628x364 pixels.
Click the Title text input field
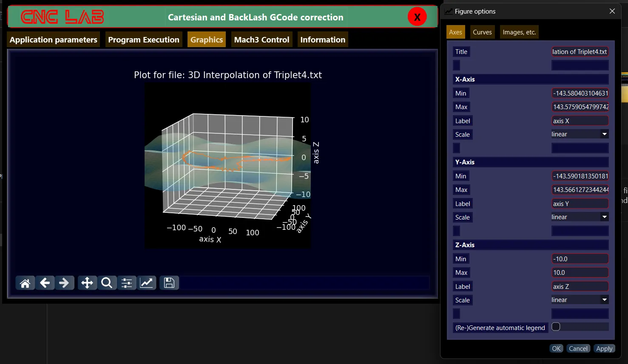point(580,52)
